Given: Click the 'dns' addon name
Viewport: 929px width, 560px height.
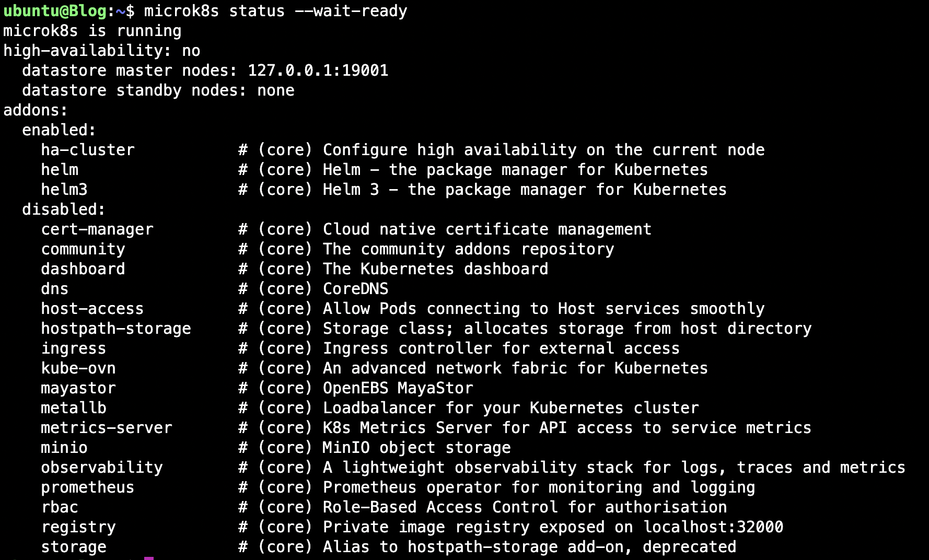Looking at the screenshot, I should coord(55,289).
